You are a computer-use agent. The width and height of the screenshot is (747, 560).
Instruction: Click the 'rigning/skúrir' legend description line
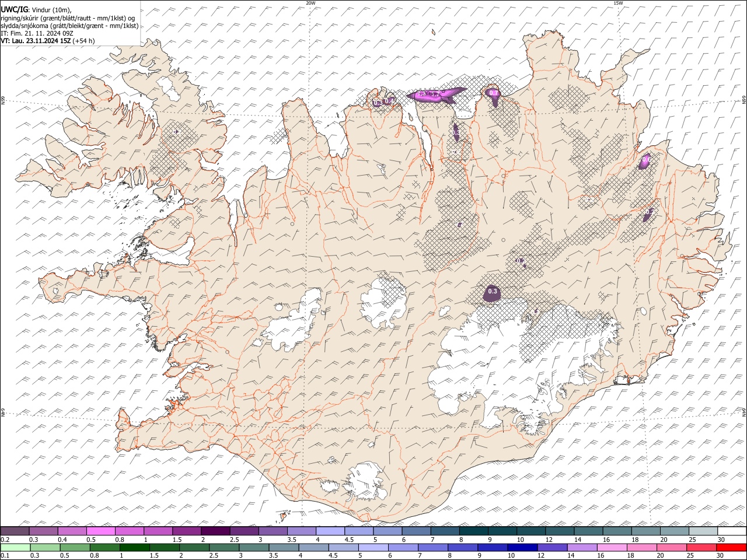click(68, 17)
